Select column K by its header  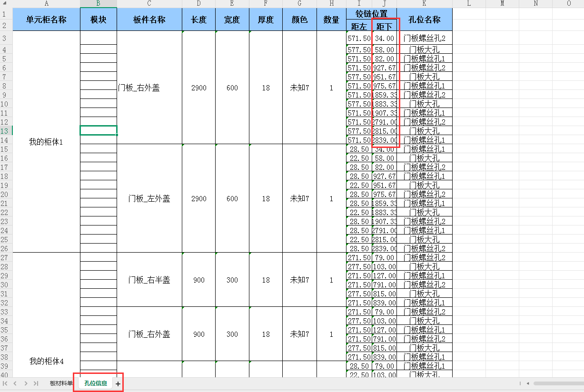(x=425, y=3)
